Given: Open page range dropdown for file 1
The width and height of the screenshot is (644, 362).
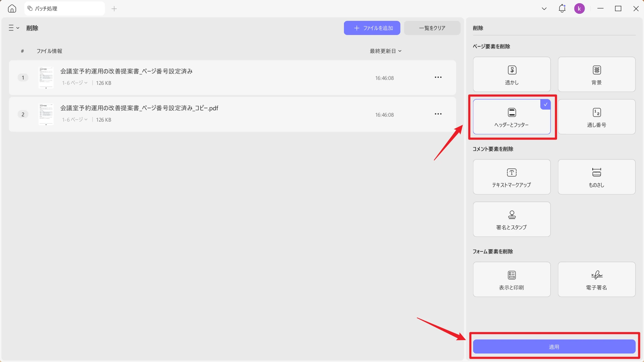Looking at the screenshot, I should [75, 83].
